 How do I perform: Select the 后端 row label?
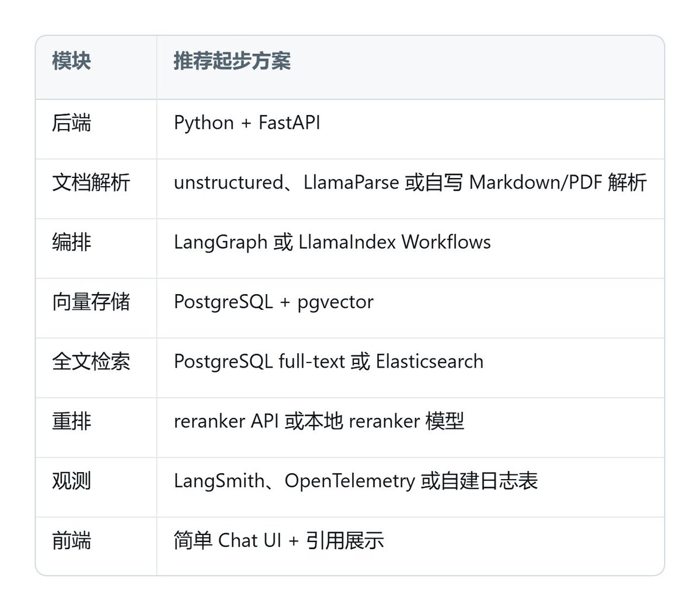click(71, 123)
